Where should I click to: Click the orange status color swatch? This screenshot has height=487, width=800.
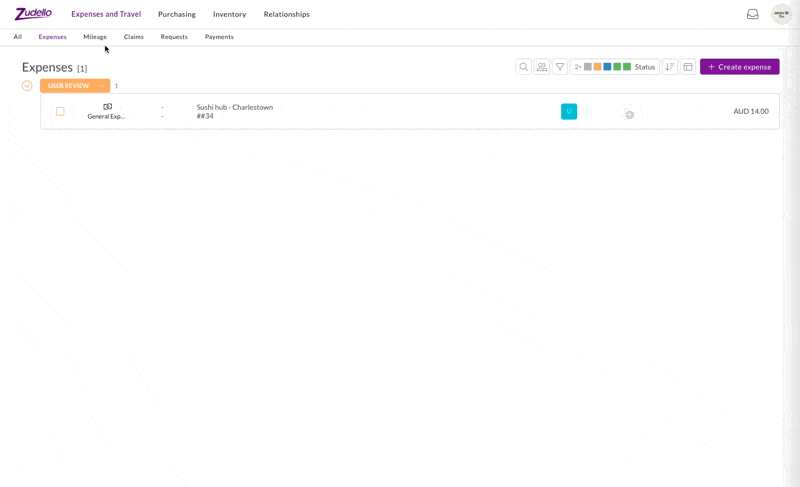click(597, 67)
